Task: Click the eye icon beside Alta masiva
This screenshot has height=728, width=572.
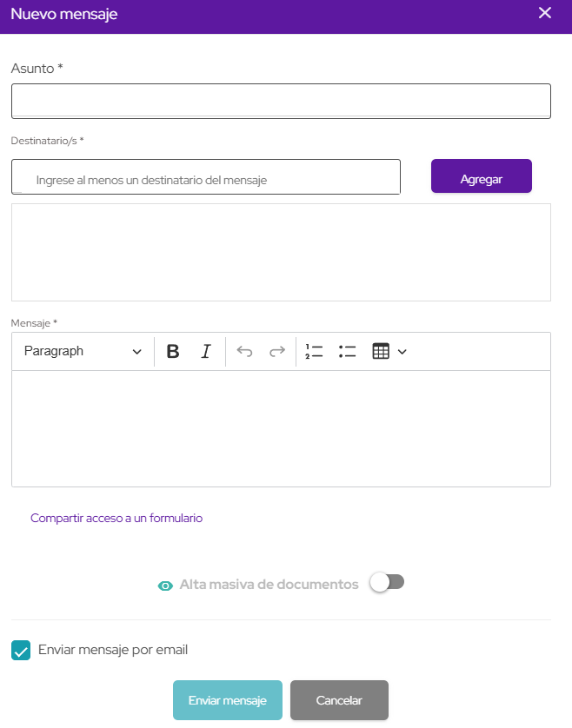Action: 164,586
